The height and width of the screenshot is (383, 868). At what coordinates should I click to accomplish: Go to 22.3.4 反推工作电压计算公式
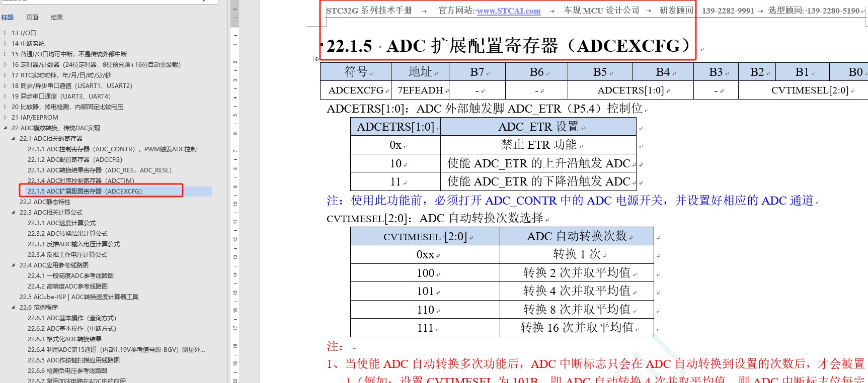67,255
